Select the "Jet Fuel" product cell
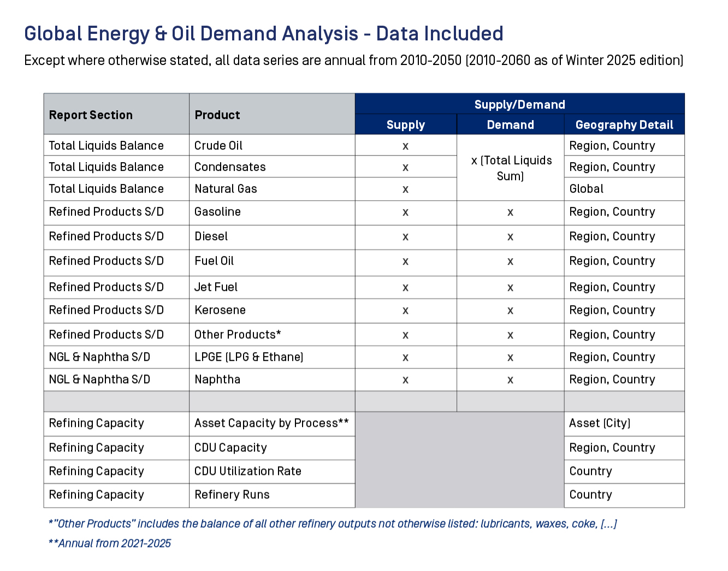 pos(216,287)
